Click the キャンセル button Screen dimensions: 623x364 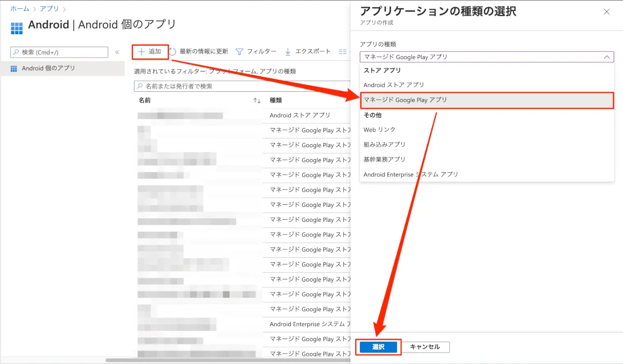click(425, 347)
